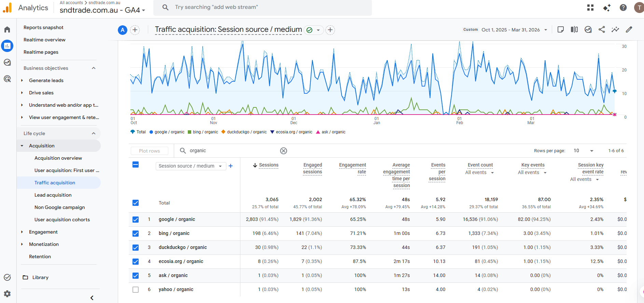Click the duckduckgo / organic legend swatch
This screenshot has height=303, width=644.
[223, 132]
